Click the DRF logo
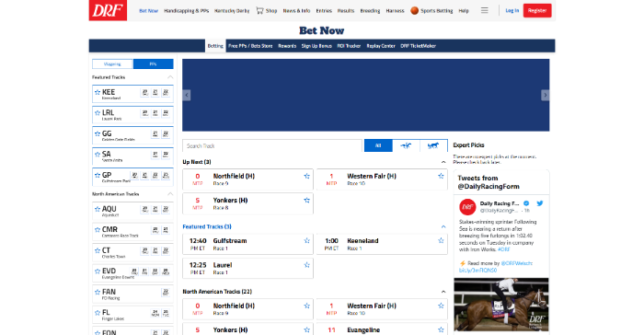 pos(108,10)
